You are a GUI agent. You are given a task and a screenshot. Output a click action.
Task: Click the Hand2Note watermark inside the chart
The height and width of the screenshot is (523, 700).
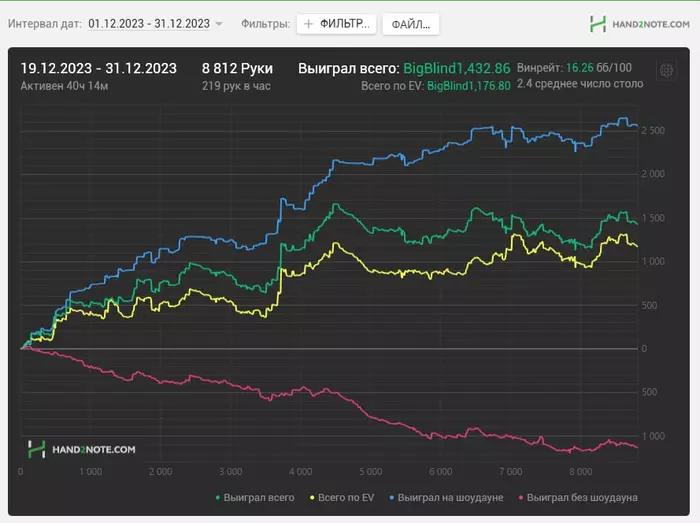coord(81,450)
